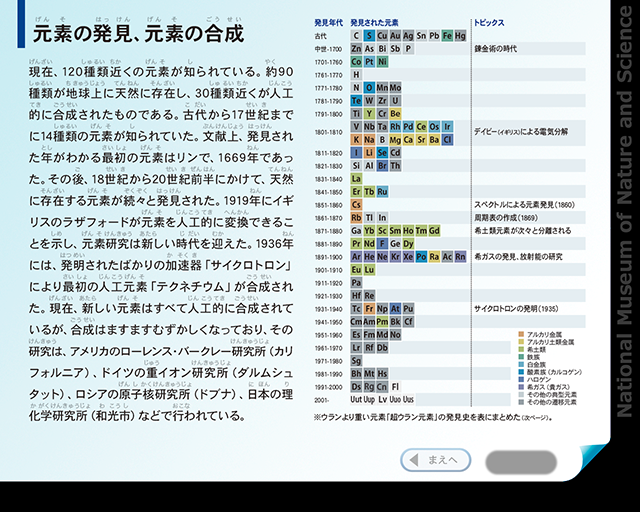Select the Fr element cell

pos(369,309)
